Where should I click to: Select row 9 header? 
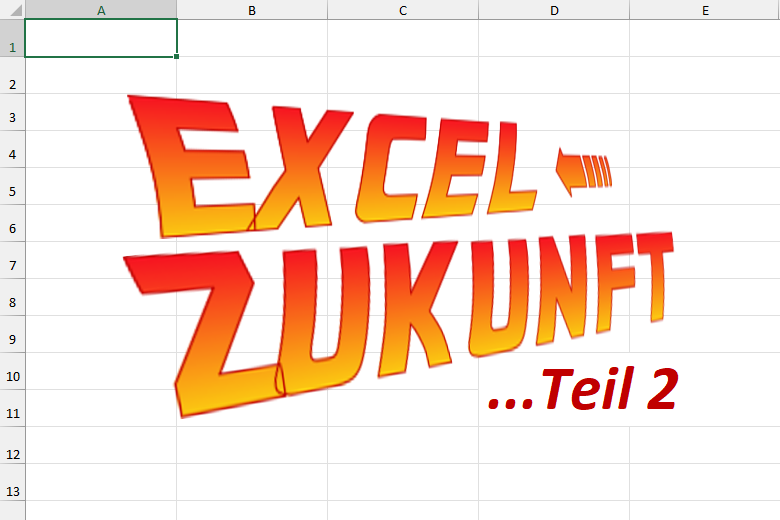[x=12, y=334]
